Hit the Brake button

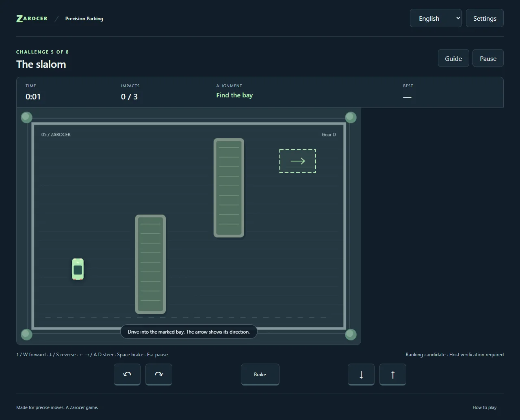tap(260, 374)
